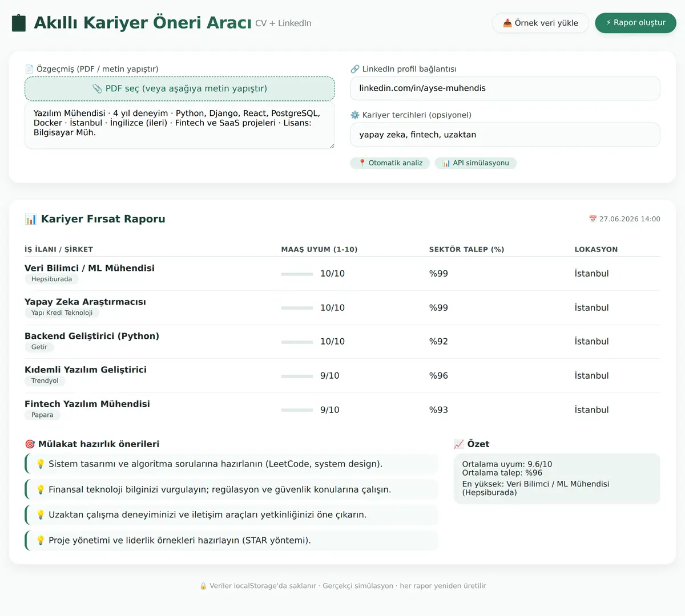Image resolution: width=685 pixels, height=616 pixels.
Task: Generate the report with Rapor oluştur
Action: [x=635, y=23]
